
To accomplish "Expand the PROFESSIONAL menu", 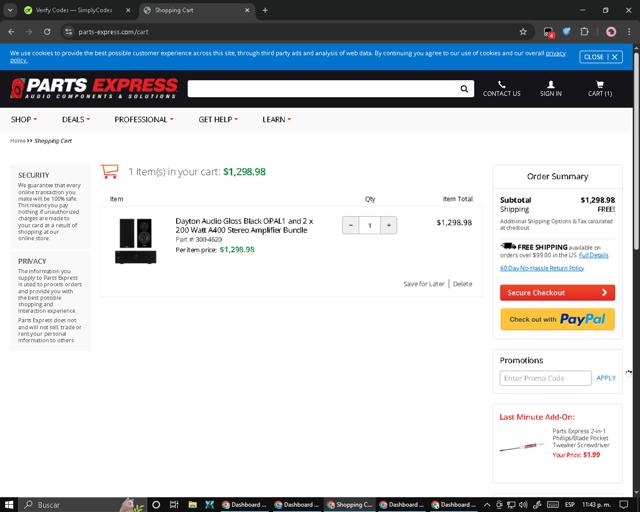I will 144,120.
